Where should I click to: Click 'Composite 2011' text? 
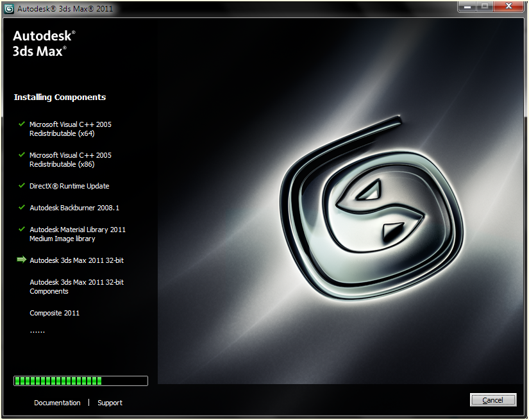coord(55,313)
